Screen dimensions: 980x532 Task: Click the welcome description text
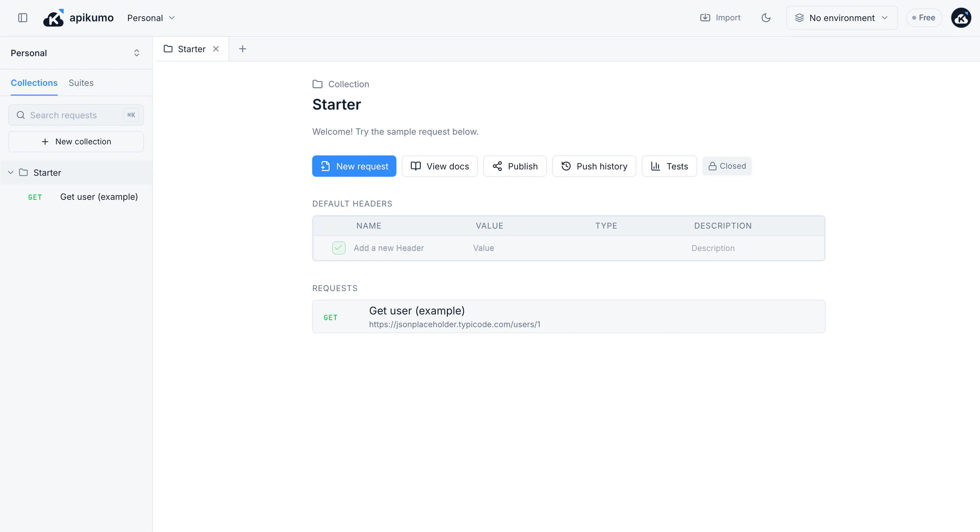395,132
